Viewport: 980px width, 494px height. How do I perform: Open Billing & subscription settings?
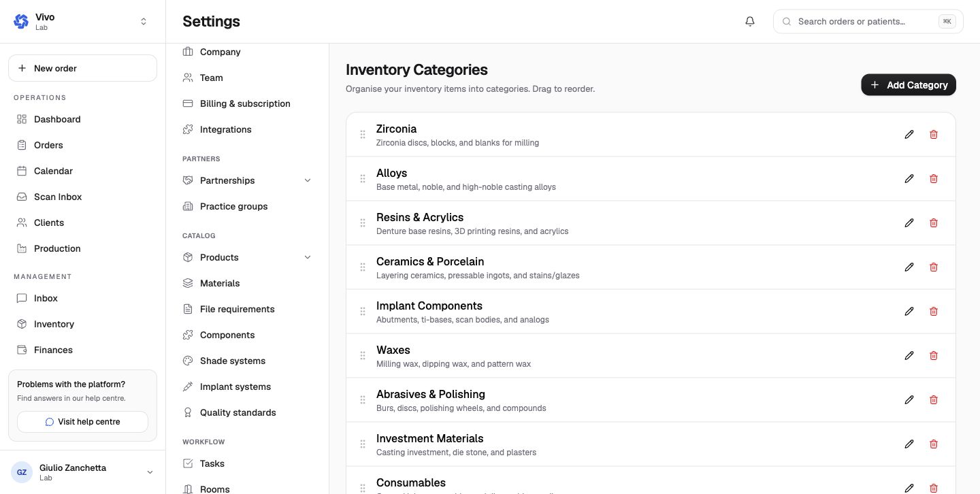(247, 103)
